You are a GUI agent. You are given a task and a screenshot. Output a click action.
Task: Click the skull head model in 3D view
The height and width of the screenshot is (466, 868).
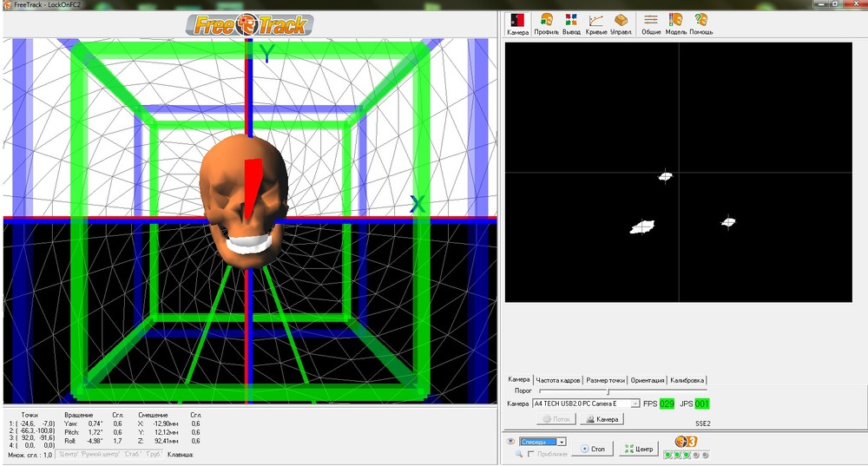point(244,200)
